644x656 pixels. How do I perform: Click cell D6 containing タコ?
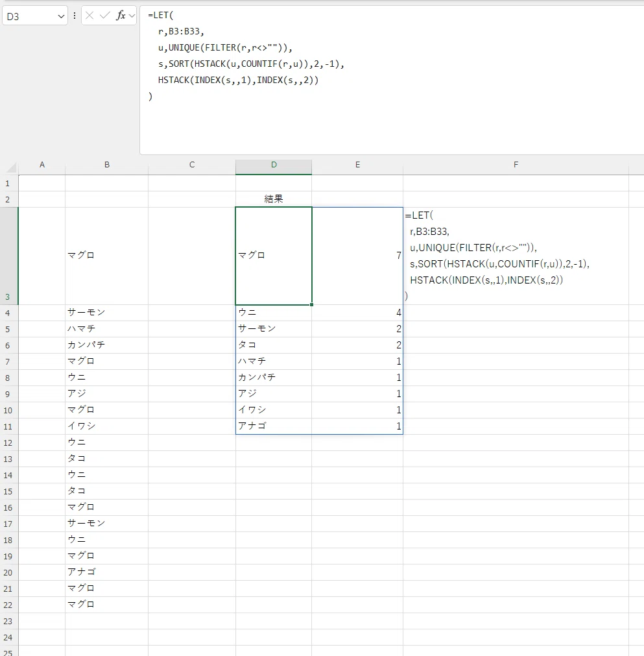[x=274, y=345]
